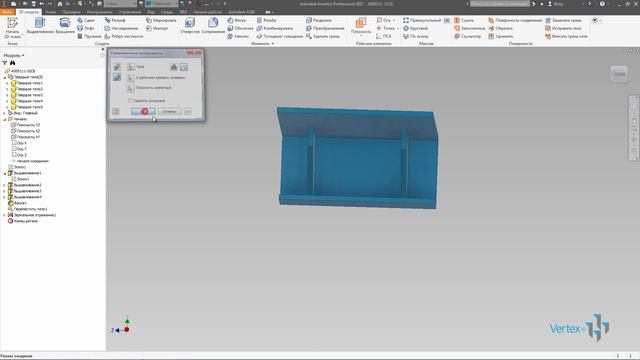Click the Обрезать (Trim) surface tool
Image resolution: width=640 pixels, height=360 pixels.
click(x=501, y=28)
